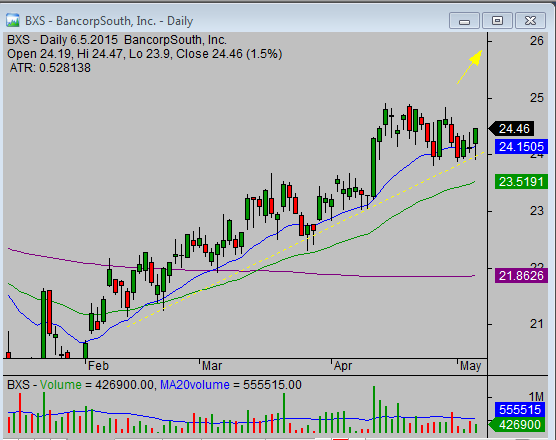556x440 pixels.
Task: Click the blue MA20volume legend label
Action: click(x=195, y=385)
